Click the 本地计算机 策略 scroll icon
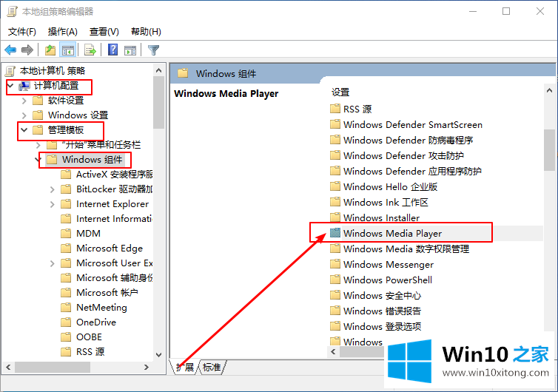 click(10, 71)
